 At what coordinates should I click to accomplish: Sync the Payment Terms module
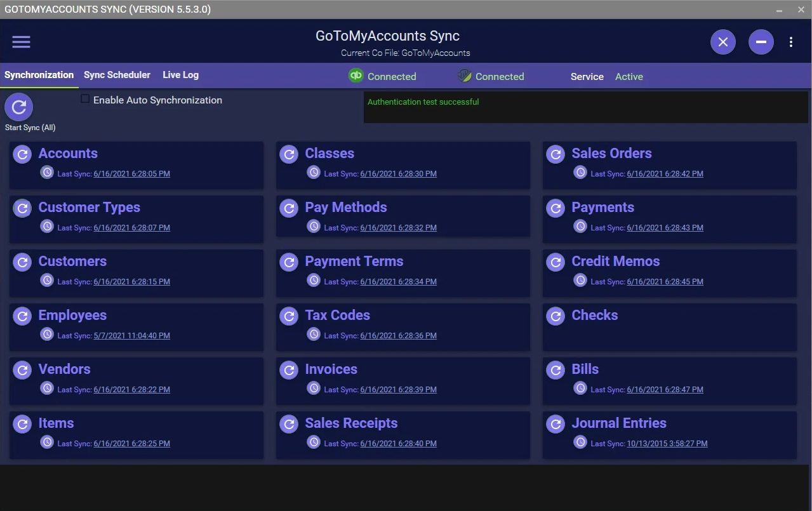tap(289, 262)
